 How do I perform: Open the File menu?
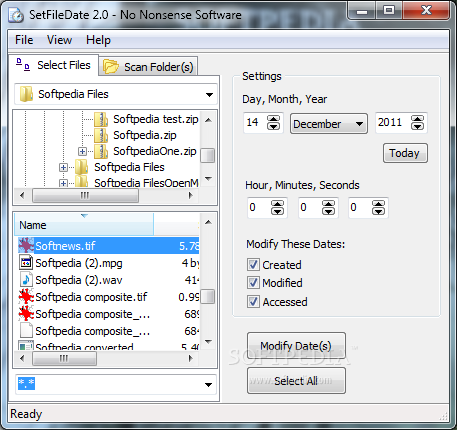(x=24, y=40)
